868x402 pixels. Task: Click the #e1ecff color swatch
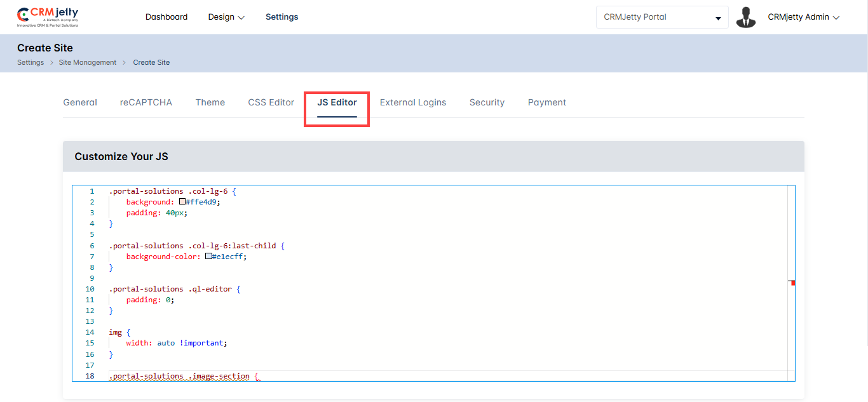coord(208,257)
